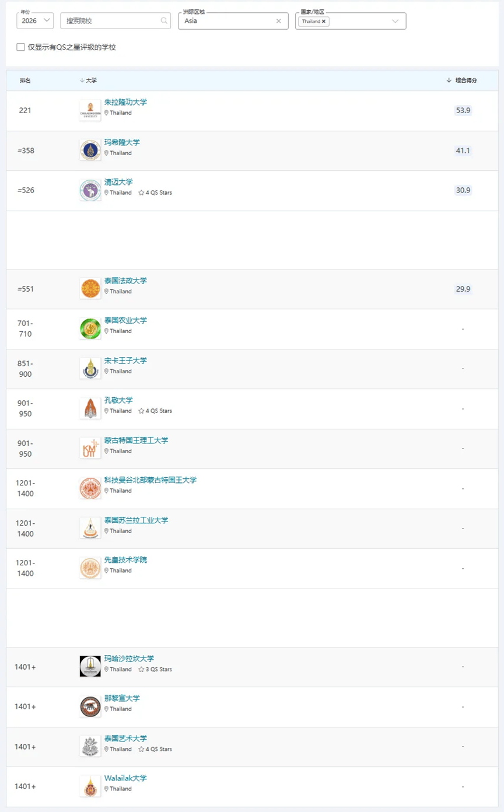The height and width of the screenshot is (812, 504).
Task: Expand the country/region dropdown arrow
Action: tap(395, 22)
